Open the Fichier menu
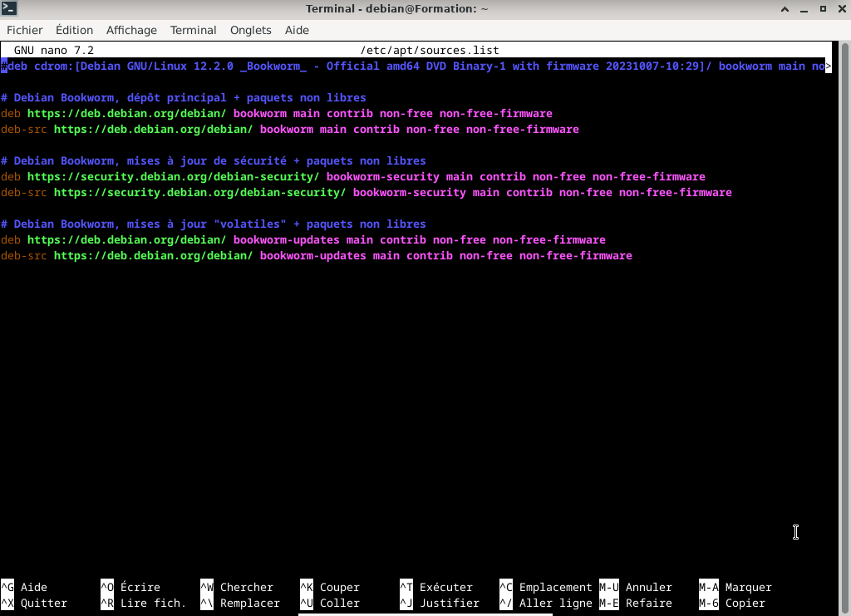Viewport: 851px width, 616px height. [x=24, y=31]
